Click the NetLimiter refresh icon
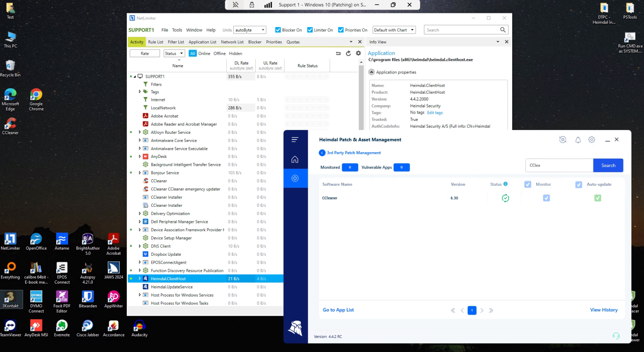Image resolution: width=644 pixels, height=352 pixels. coord(348,54)
